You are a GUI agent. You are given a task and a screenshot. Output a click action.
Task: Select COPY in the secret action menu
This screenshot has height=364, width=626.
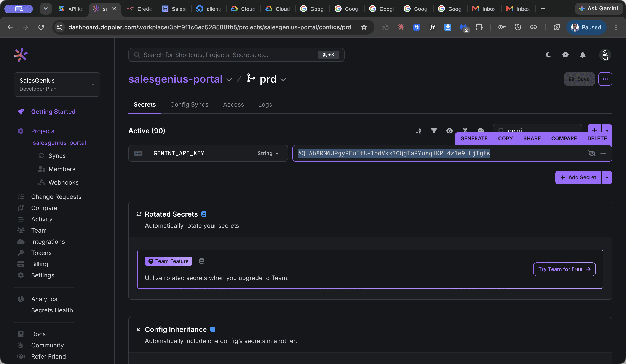pos(505,138)
